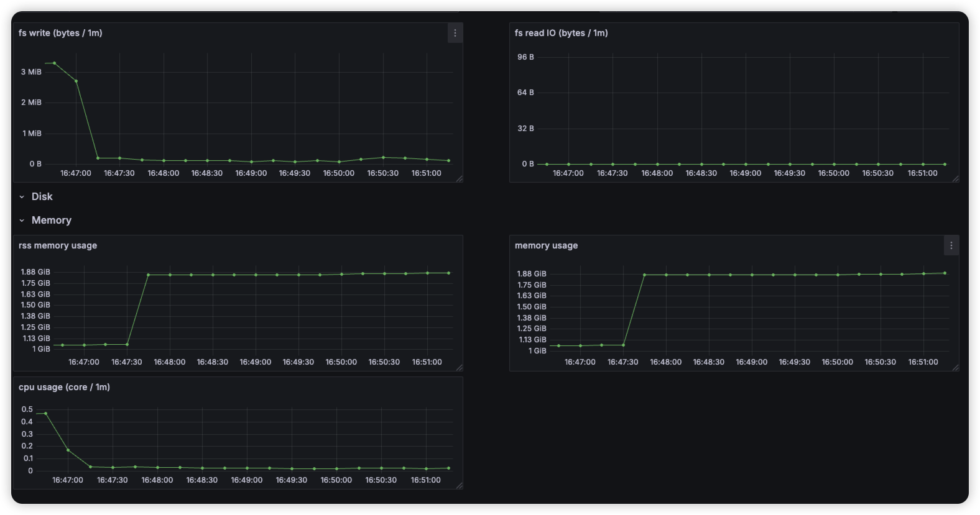Click the rss memory usage panel resize handle
980x515 pixels.
point(459,368)
